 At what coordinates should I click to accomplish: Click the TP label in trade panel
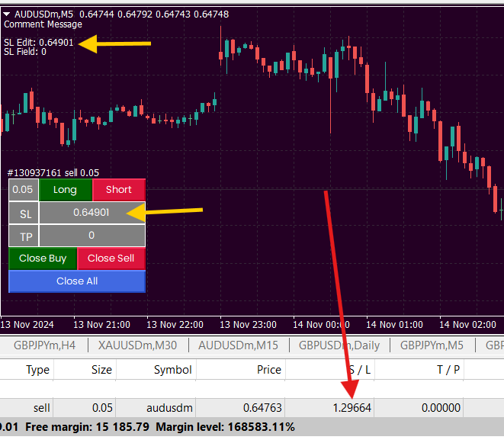click(x=24, y=236)
